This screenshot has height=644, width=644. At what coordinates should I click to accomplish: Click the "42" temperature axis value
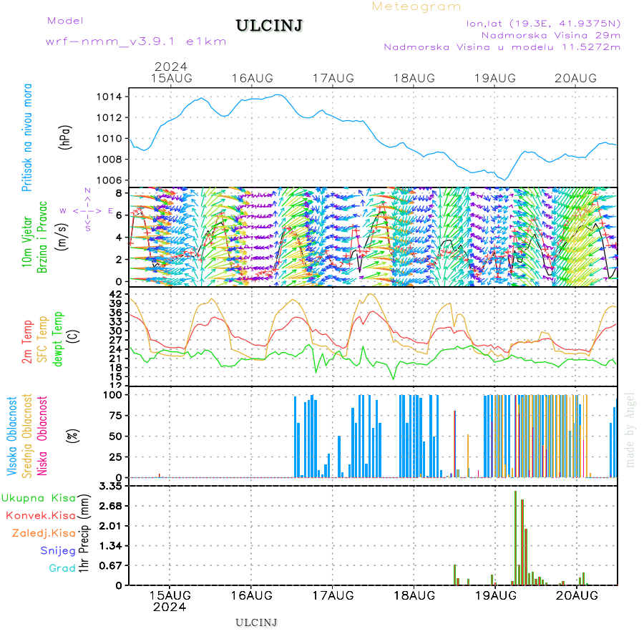point(116,294)
